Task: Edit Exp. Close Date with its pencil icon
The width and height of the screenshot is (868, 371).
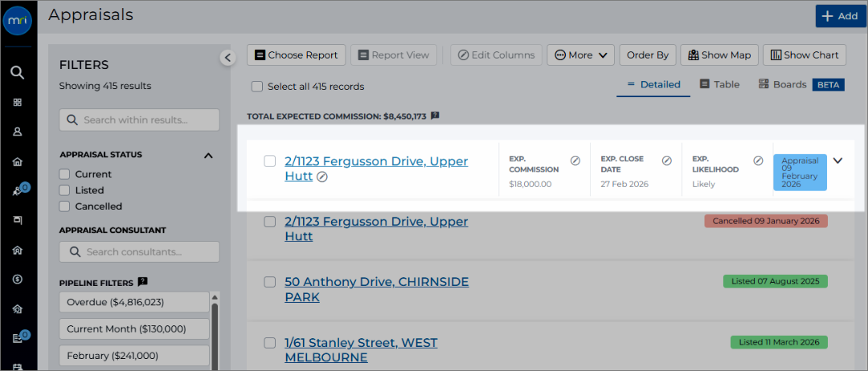Action: click(x=667, y=161)
